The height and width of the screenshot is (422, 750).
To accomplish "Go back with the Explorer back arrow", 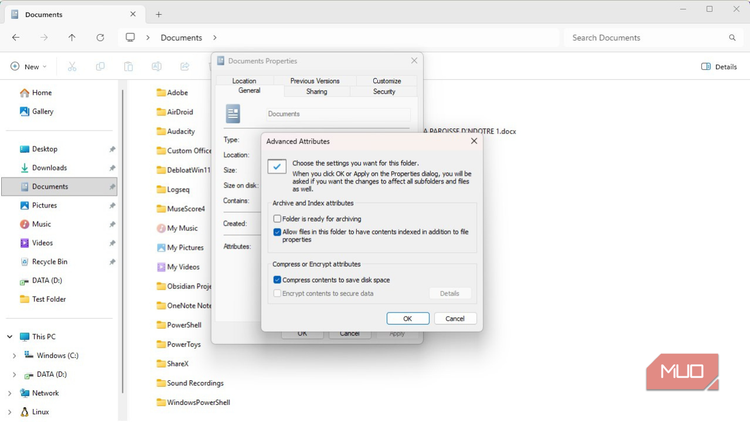I will (16, 37).
